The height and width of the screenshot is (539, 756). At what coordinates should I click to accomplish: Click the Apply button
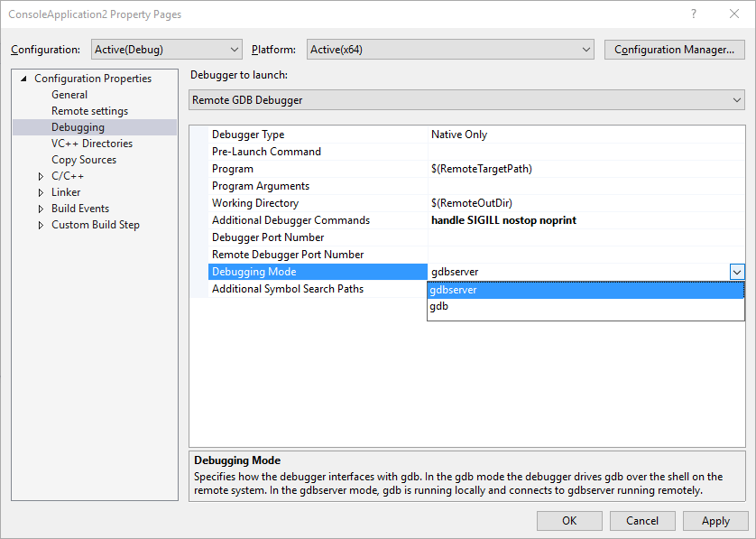[715, 520]
